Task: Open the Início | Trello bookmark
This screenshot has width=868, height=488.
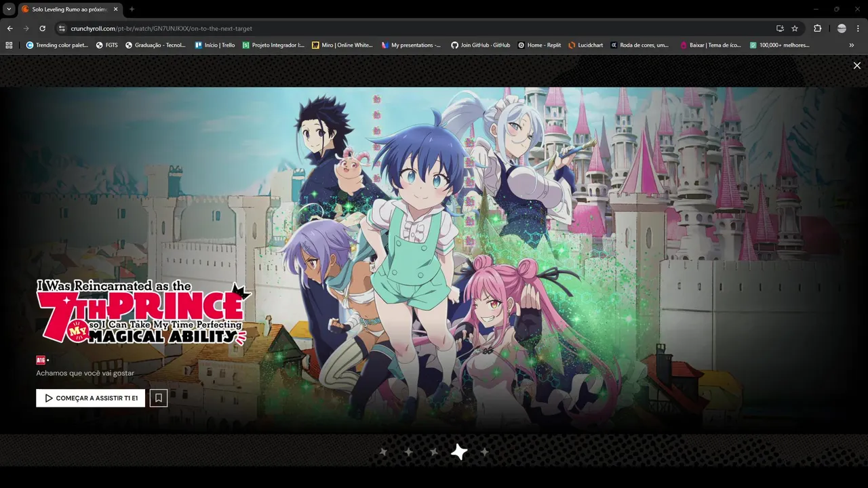Action: (214, 45)
